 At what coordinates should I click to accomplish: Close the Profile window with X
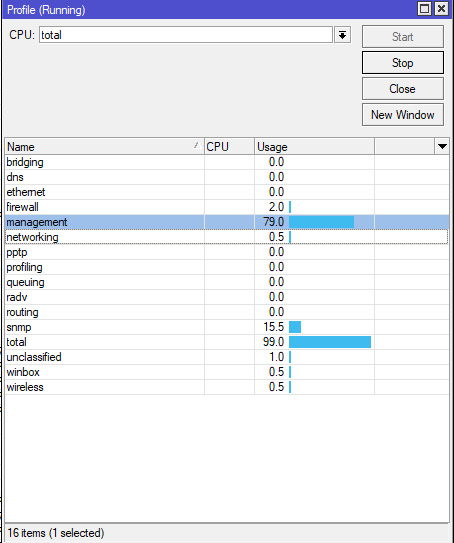point(442,9)
